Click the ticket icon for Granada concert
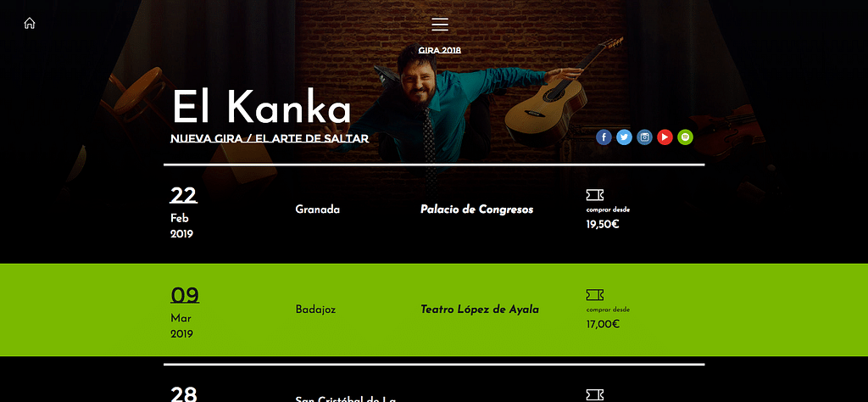The image size is (868, 402). click(x=595, y=195)
